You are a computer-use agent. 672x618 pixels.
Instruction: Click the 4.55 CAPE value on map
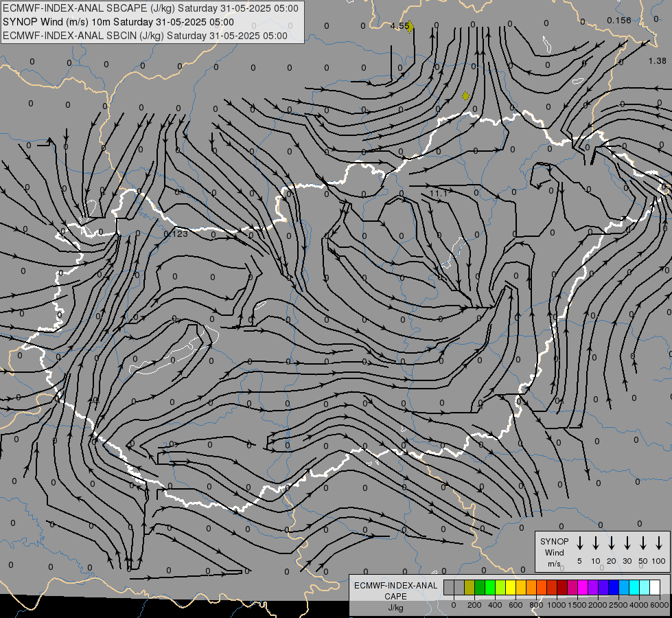point(399,26)
